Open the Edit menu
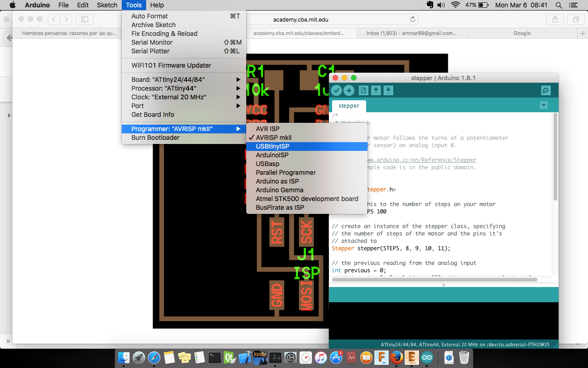Screen dimensions: 588x368 [x=83, y=5]
